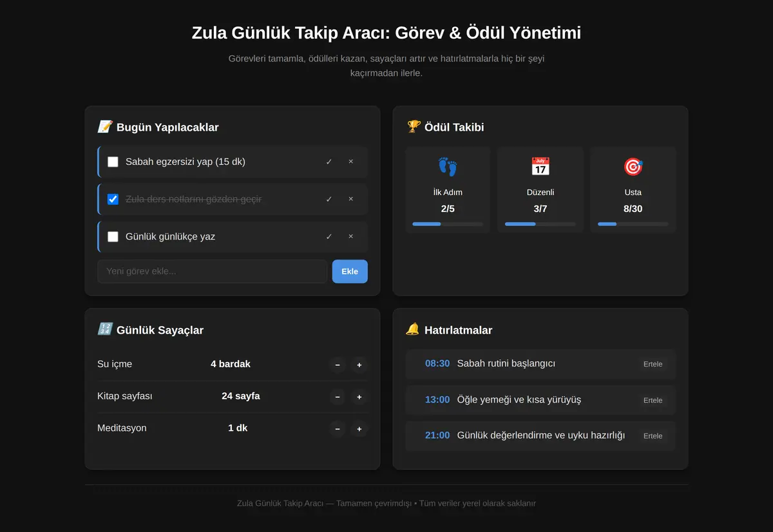Decrease Kitap sayfası counter with minus
The width and height of the screenshot is (773, 532).
[x=338, y=397]
